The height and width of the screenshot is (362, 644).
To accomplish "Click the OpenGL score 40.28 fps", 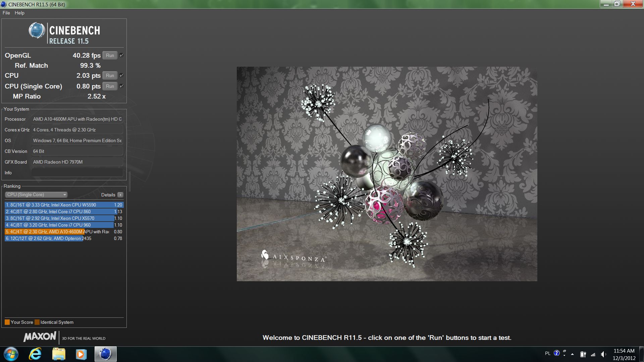I will 87,56.
